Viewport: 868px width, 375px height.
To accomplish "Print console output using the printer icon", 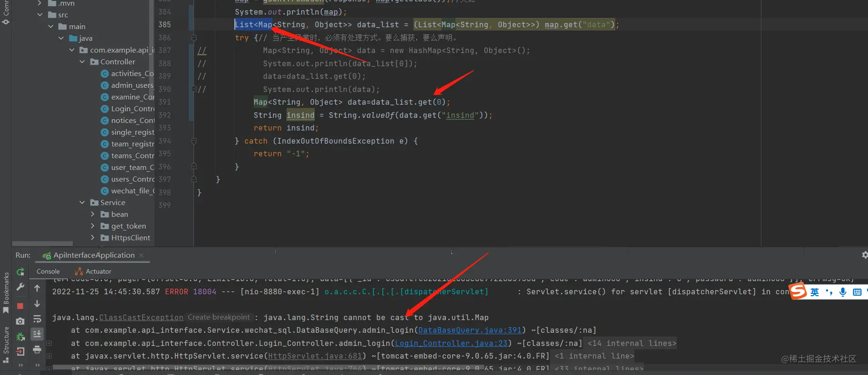I will 37,349.
